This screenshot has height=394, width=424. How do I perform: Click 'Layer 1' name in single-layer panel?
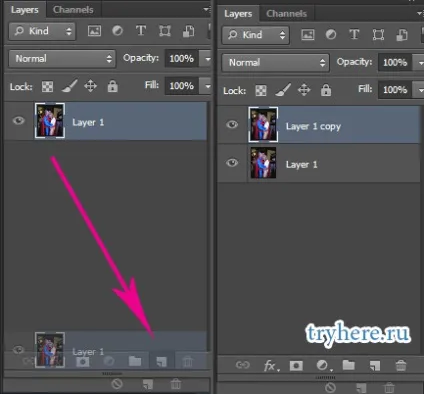[88, 123]
